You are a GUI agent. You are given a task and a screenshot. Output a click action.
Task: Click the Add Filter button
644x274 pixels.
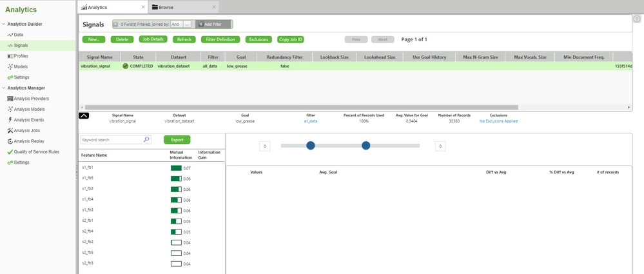[213, 24]
